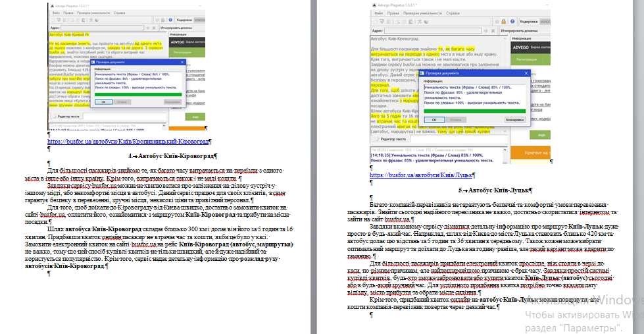Click the heading '5. Автобус Київ-Луцьк'
644x334 pixels.
pyautogui.click(x=495, y=190)
